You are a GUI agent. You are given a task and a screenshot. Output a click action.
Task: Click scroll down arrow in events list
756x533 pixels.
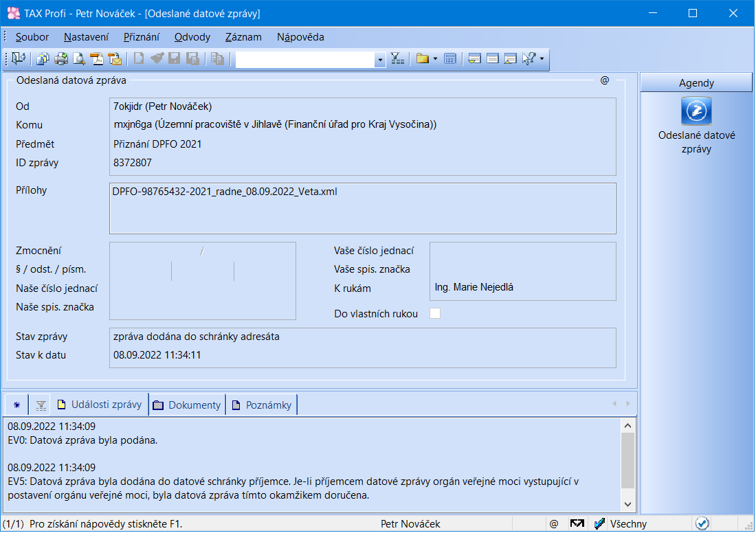click(627, 504)
